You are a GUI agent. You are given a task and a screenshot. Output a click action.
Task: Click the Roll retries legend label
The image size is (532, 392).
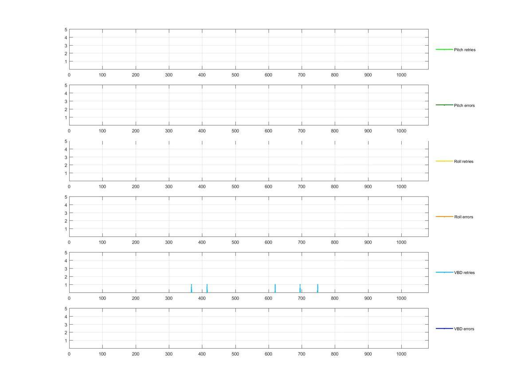pos(464,161)
